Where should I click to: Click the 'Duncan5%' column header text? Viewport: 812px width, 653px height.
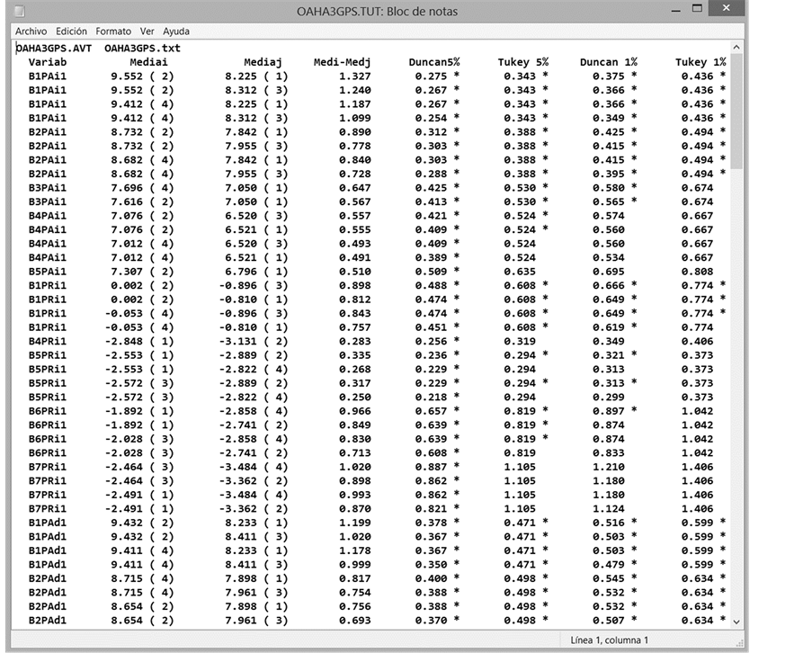point(434,62)
